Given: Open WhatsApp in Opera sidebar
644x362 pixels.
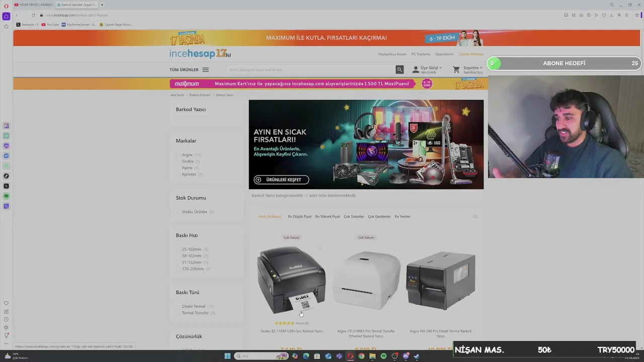Looking at the screenshot, I should 6,166.
